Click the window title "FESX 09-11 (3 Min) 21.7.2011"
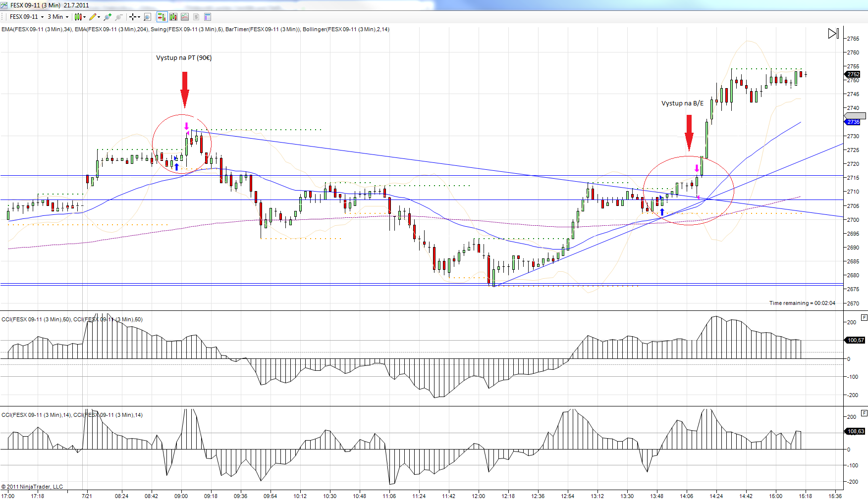The width and height of the screenshot is (868, 502). pyautogui.click(x=50, y=5)
